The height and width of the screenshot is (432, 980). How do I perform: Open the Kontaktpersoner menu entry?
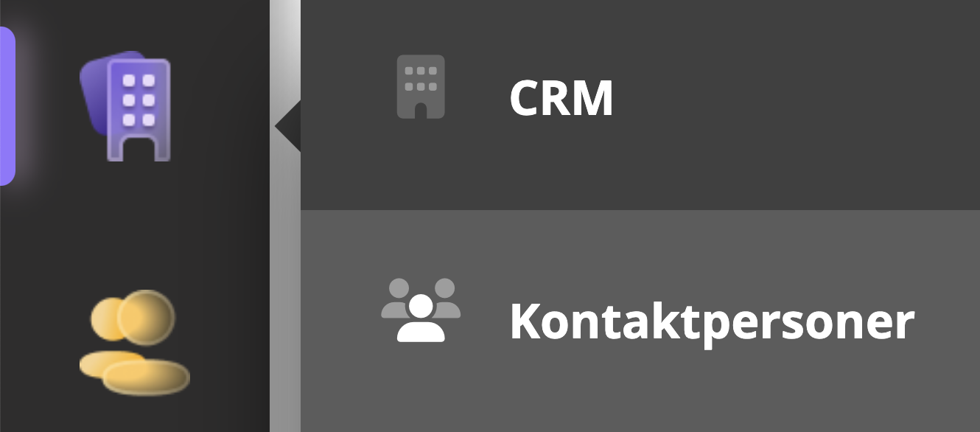(x=640, y=321)
